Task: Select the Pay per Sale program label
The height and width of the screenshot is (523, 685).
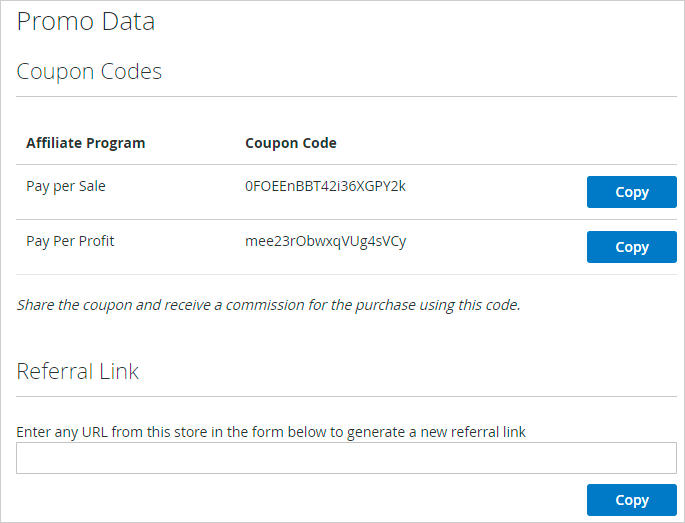Action: [x=66, y=186]
